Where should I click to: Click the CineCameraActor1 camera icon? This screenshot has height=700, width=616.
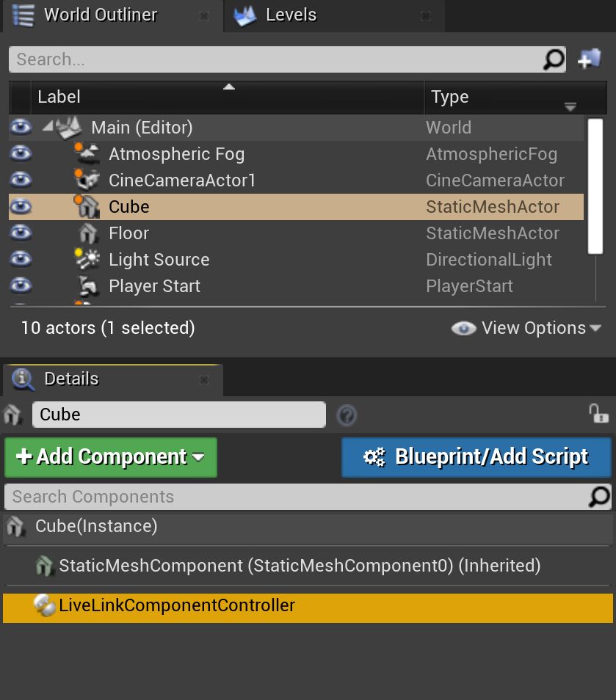point(87,180)
